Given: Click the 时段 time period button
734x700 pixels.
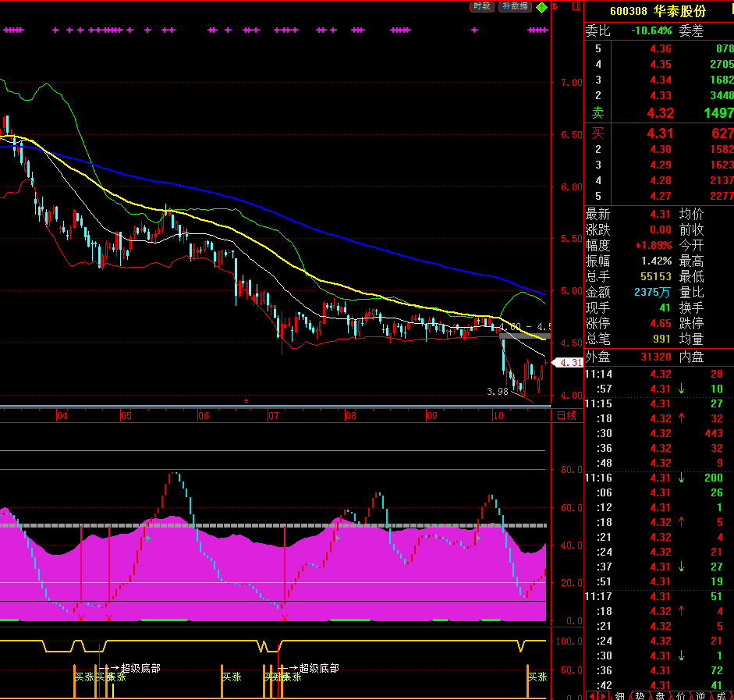Looking at the screenshot, I should click(x=482, y=6).
